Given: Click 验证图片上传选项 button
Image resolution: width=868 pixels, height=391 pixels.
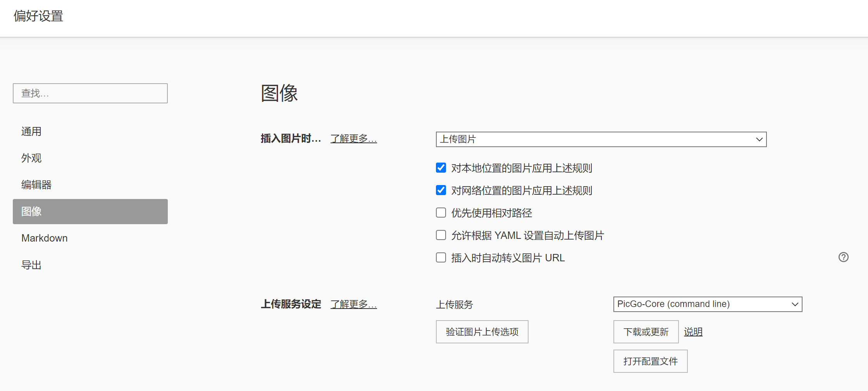Looking at the screenshot, I should (x=482, y=332).
